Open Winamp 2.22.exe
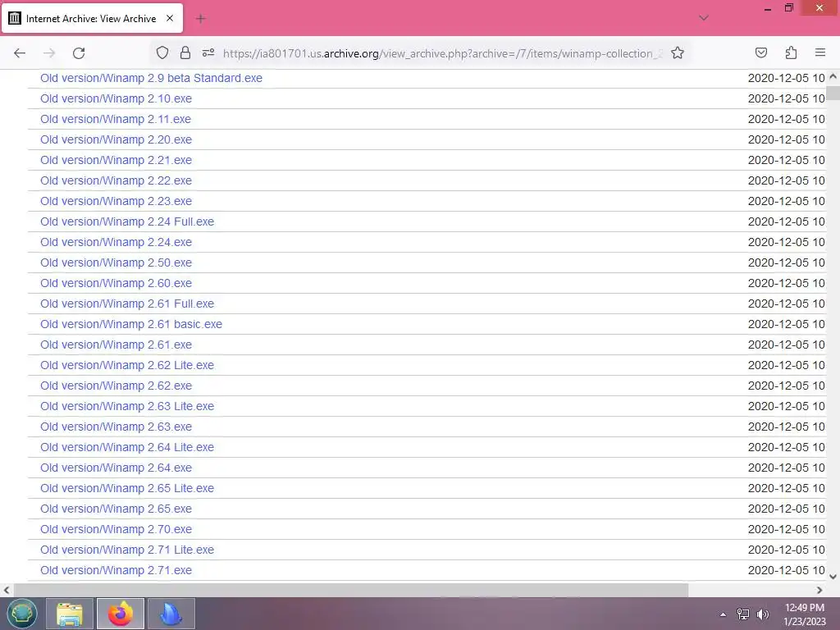Screen dimensions: 840x630 click(x=116, y=180)
